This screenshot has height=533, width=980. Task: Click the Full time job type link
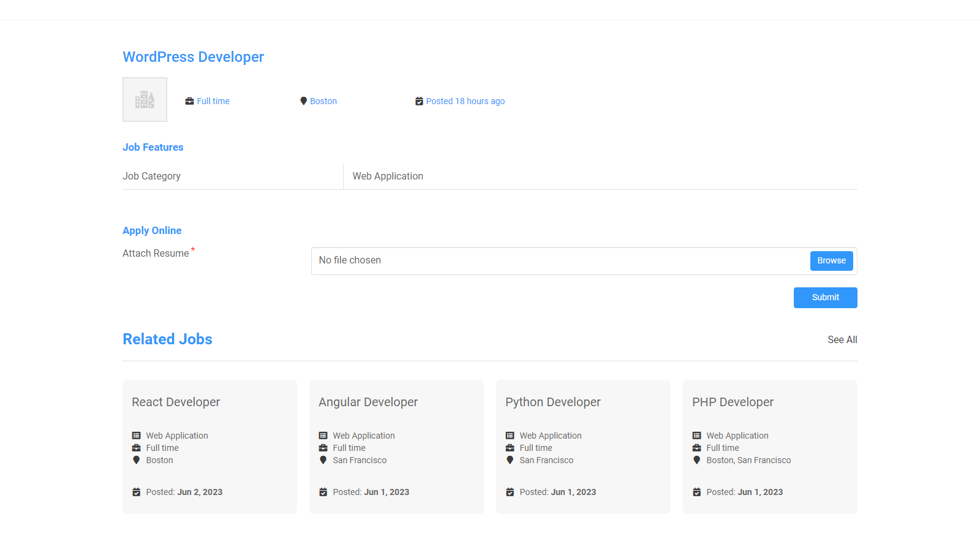pyautogui.click(x=213, y=101)
